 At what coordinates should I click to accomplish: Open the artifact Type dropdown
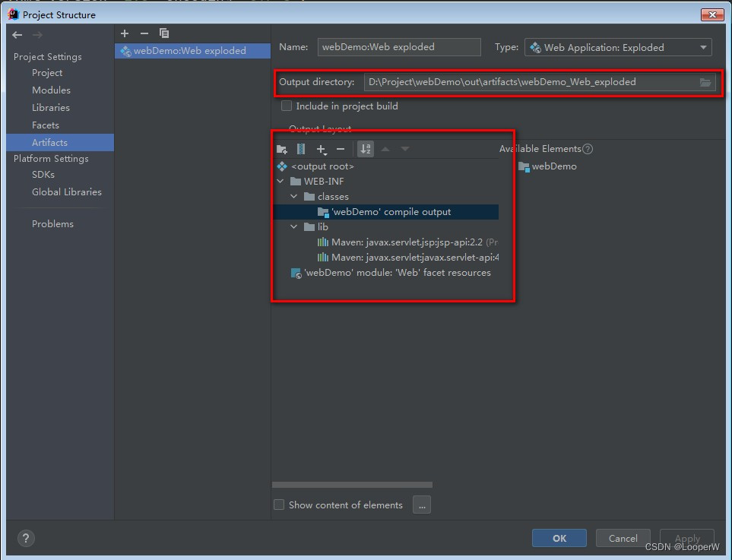(x=618, y=47)
